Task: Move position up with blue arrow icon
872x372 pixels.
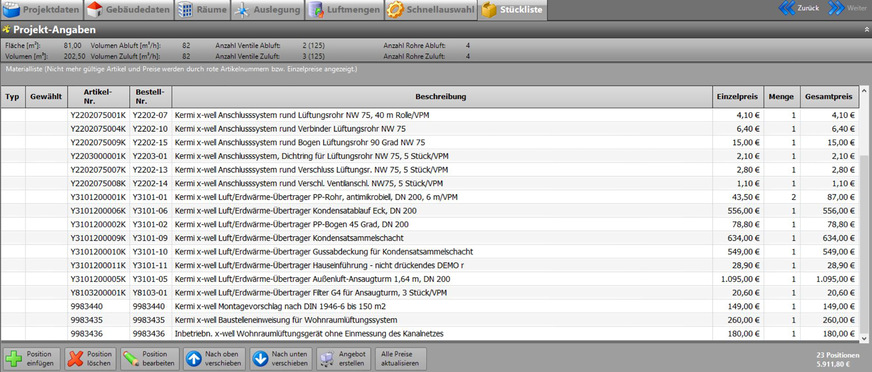Action: [x=194, y=358]
